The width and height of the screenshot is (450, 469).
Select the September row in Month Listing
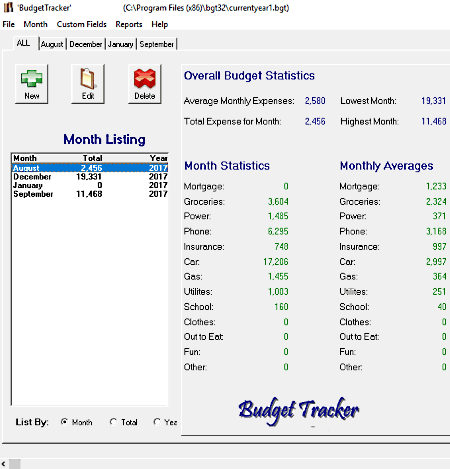tap(90, 194)
